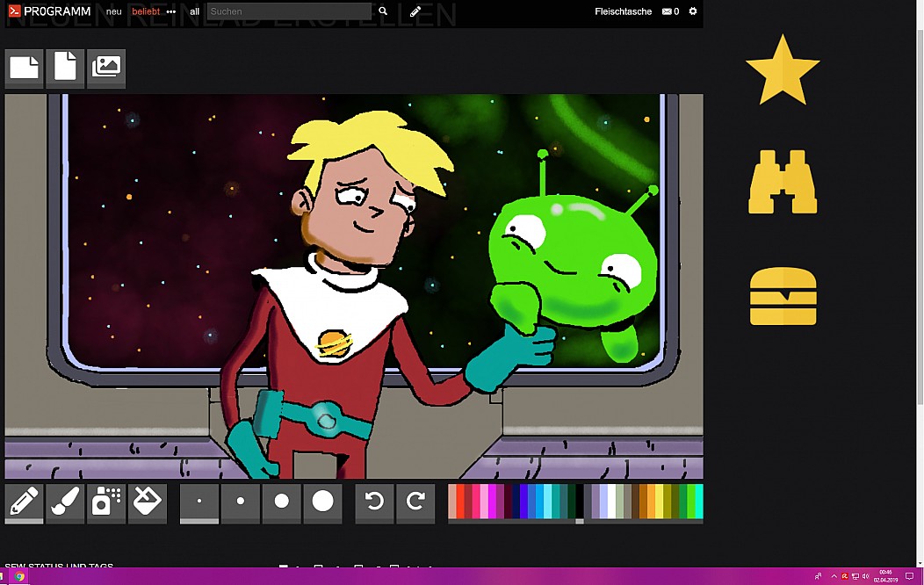Open the taskbar clock and date
This screenshot has height=585, width=924.
click(x=885, y=576)
